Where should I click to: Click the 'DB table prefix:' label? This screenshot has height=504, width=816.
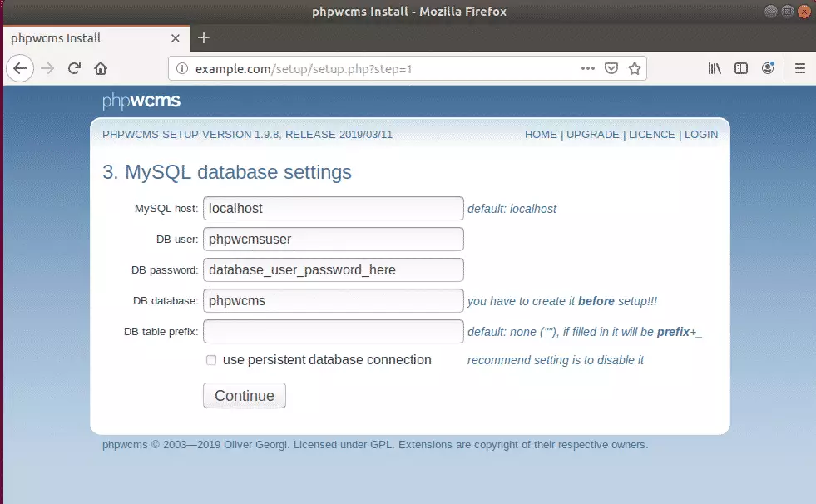[161, 332]
